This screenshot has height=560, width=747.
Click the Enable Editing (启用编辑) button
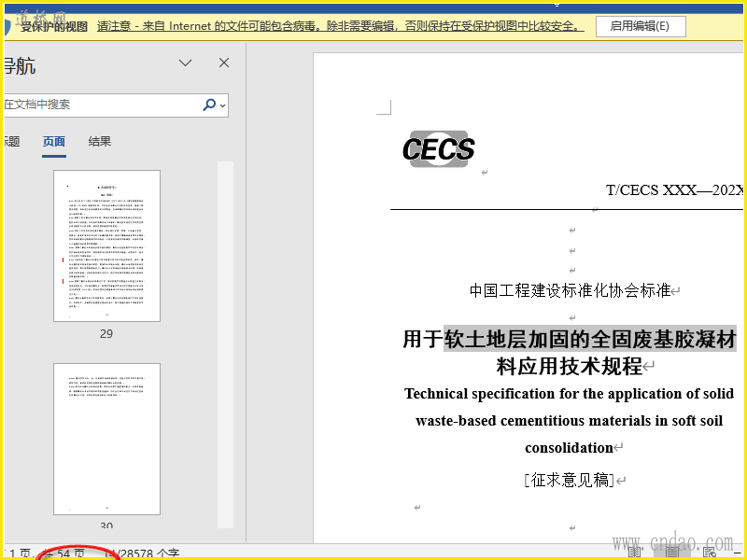(641, 26)
